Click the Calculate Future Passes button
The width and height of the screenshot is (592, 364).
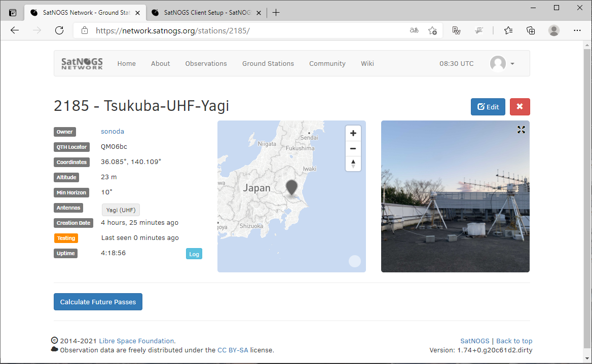click(98, 302)
